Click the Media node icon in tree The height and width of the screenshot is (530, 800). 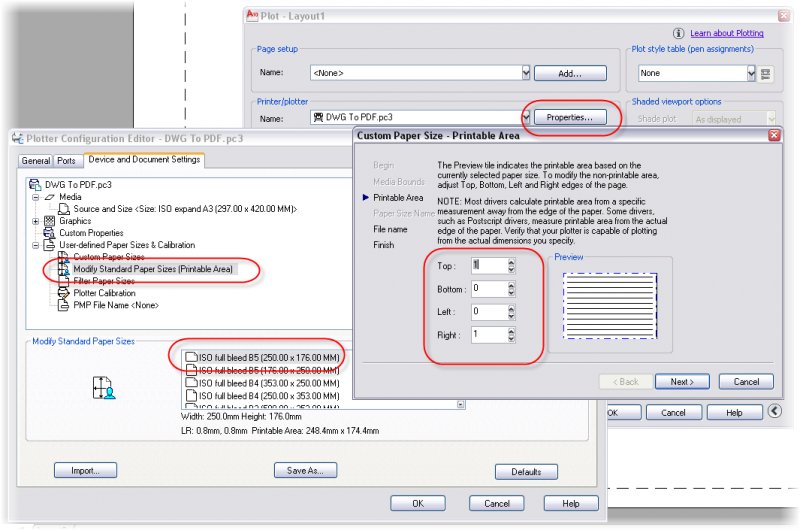tap(49, 197)
